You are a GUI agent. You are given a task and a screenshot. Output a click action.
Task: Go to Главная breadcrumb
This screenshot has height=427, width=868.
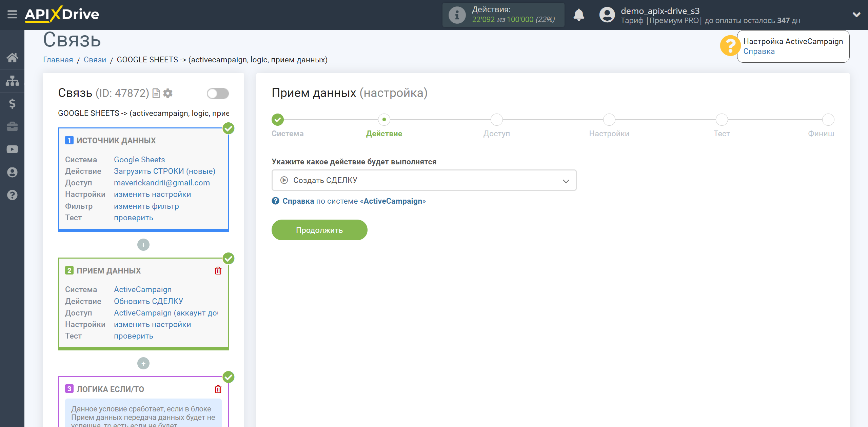tap(58, 60)
